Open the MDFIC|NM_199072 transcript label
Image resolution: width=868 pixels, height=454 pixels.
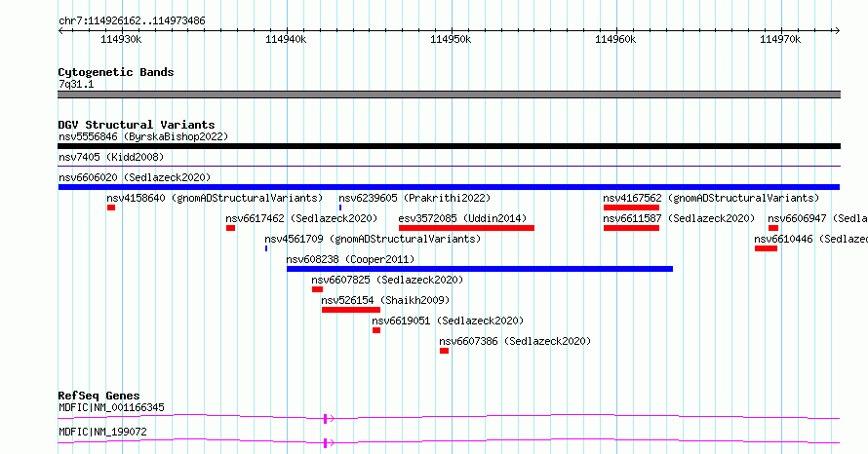pyautogui.click(x=103, y=432)
